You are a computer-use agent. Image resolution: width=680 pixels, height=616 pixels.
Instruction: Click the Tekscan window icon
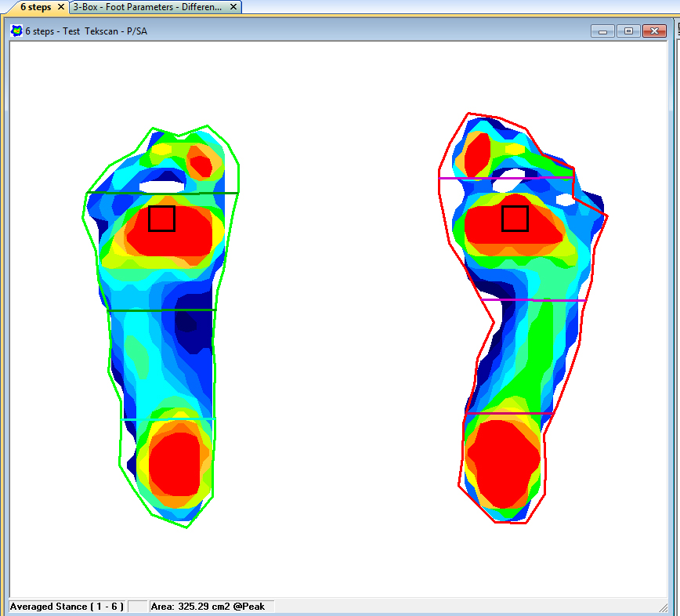pos(16,31)
